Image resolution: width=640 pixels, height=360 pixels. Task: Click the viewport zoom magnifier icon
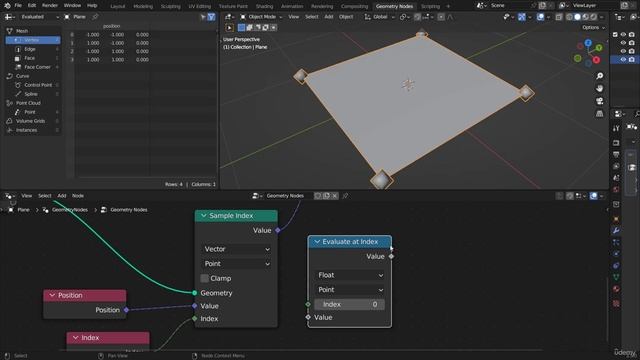tap(600, 76)
